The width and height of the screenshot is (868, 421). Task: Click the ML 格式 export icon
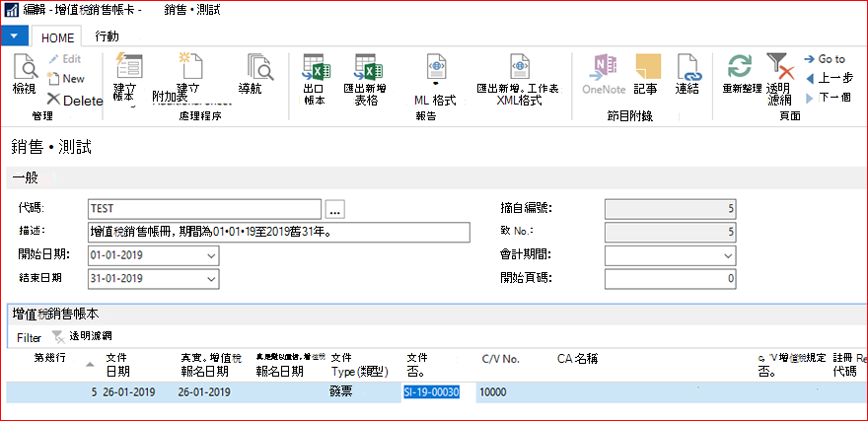point(436,67)
